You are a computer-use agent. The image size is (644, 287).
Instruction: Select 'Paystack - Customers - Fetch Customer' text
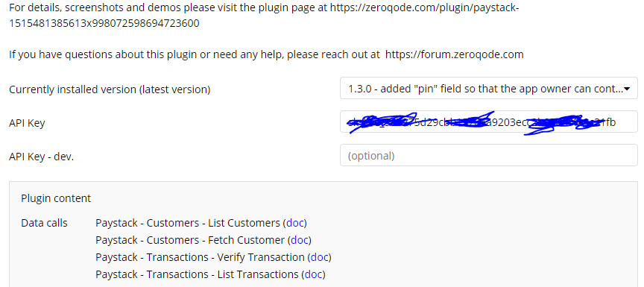(x=190, y=240)
